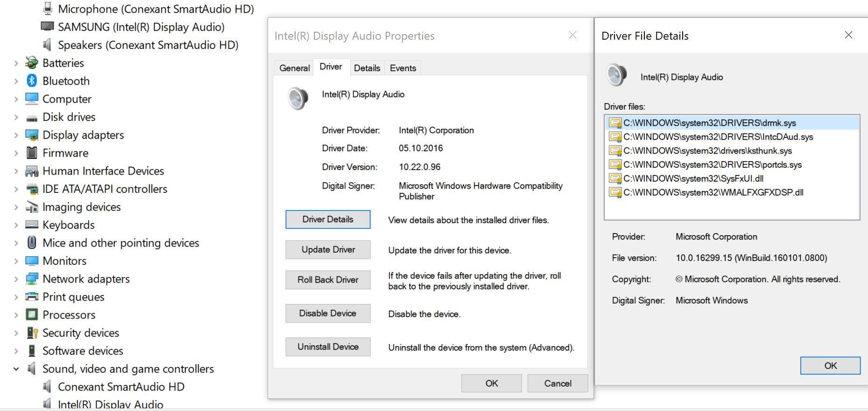
Task: Click the Computer category icon
Action: coord(32,99)
